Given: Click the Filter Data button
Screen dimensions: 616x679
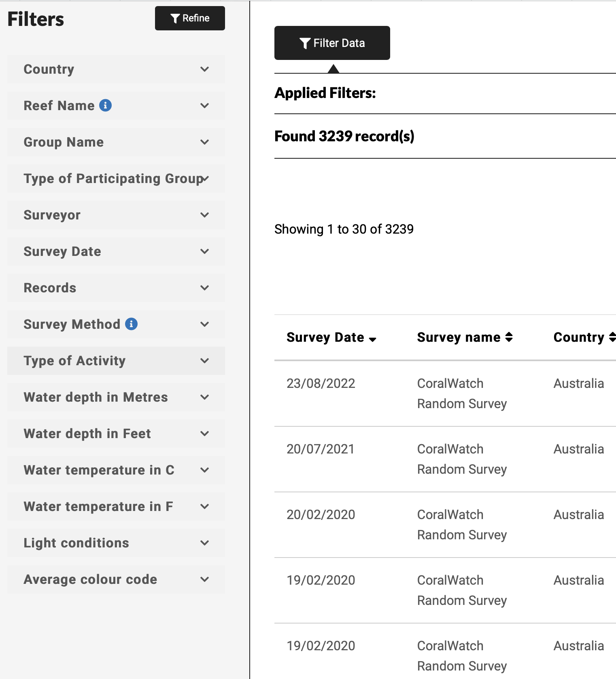Looking at the screenshot, I should pos(332,43).
